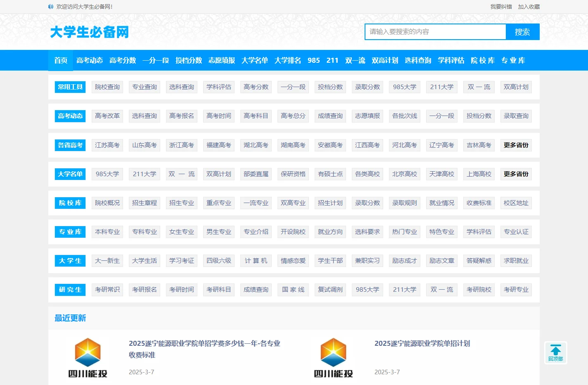Open the 高考报名 link

(182, 116)
